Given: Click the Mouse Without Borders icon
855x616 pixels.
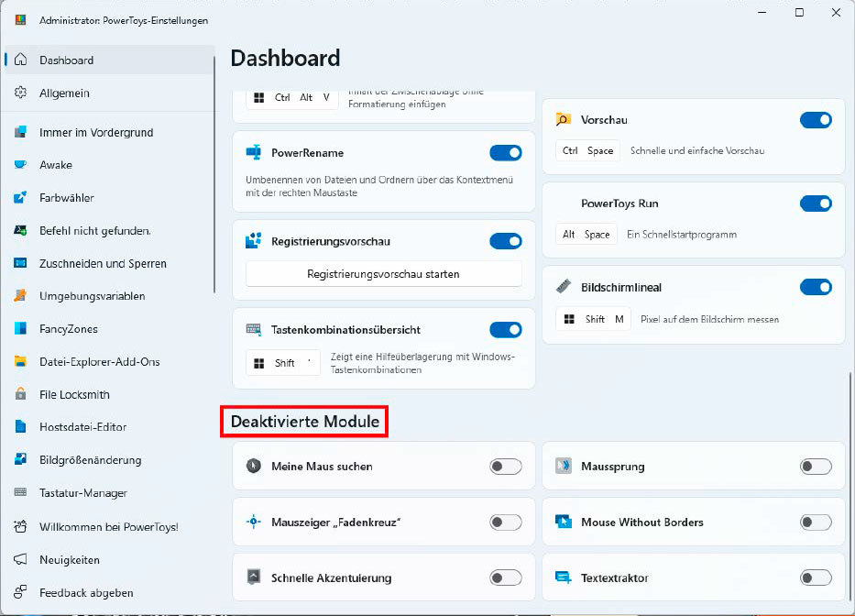Looking at the screenshot, I should click(x=564, y=522).
